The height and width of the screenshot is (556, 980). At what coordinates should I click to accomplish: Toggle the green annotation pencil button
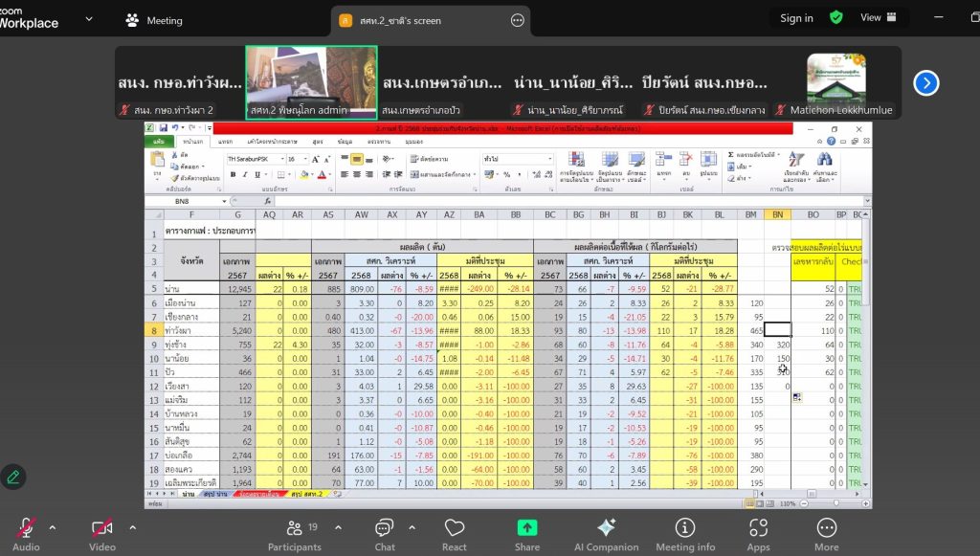point(13,476)
